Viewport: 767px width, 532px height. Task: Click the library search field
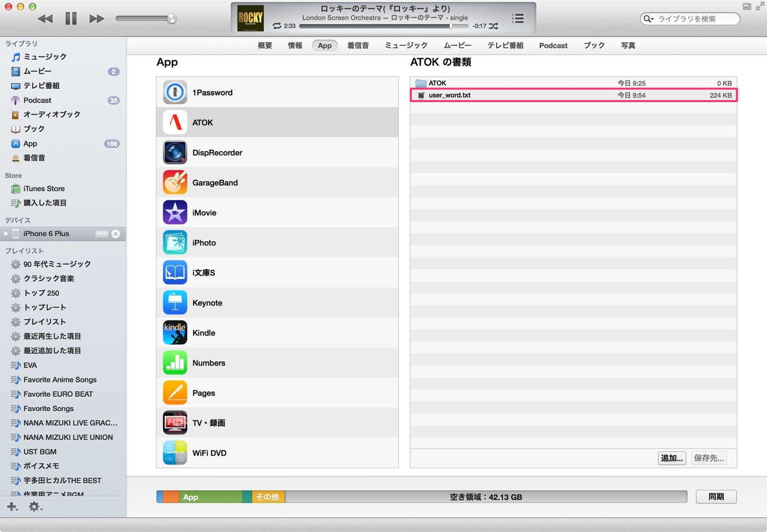(x=690, y=18)
